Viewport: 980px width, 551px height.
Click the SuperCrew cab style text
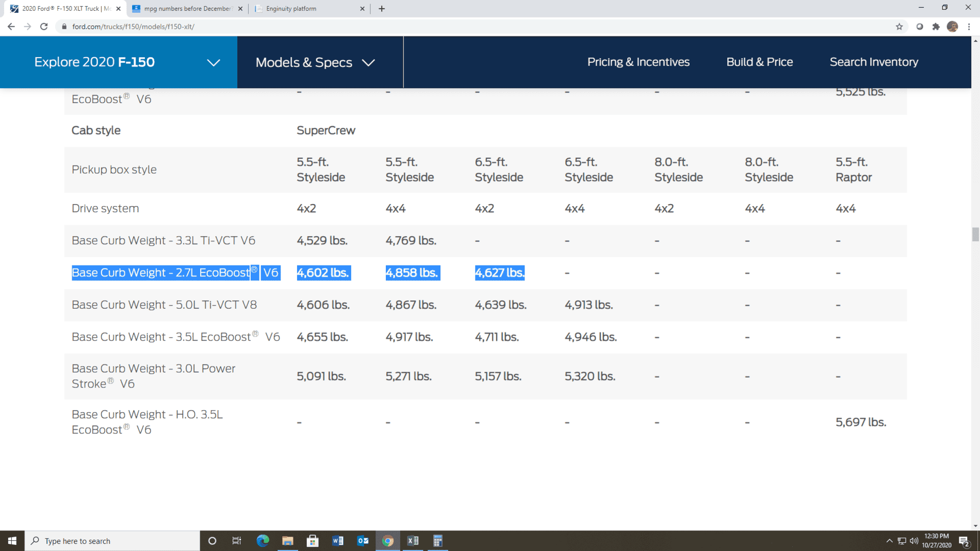[x=326, y=130]
